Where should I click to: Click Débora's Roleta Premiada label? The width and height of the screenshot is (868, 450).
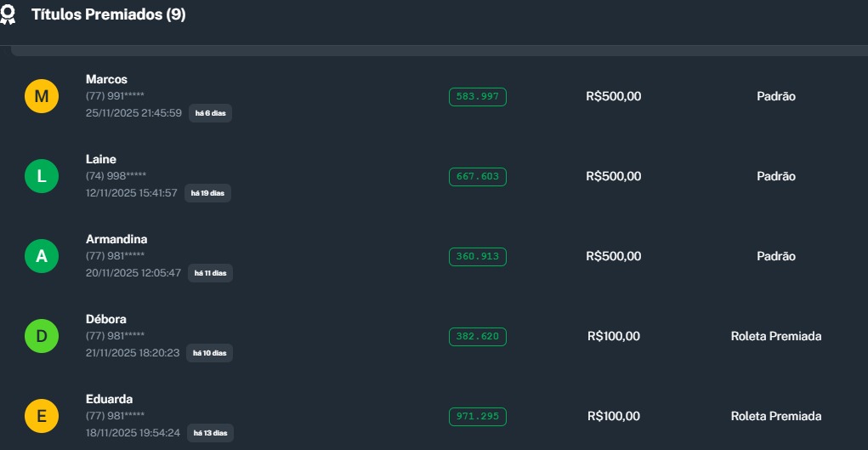775,336
